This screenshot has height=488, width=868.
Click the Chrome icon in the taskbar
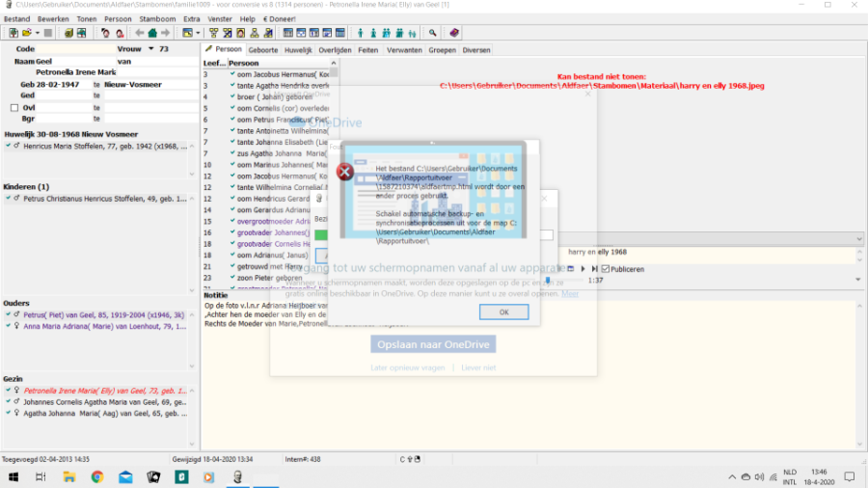[97, 476]
